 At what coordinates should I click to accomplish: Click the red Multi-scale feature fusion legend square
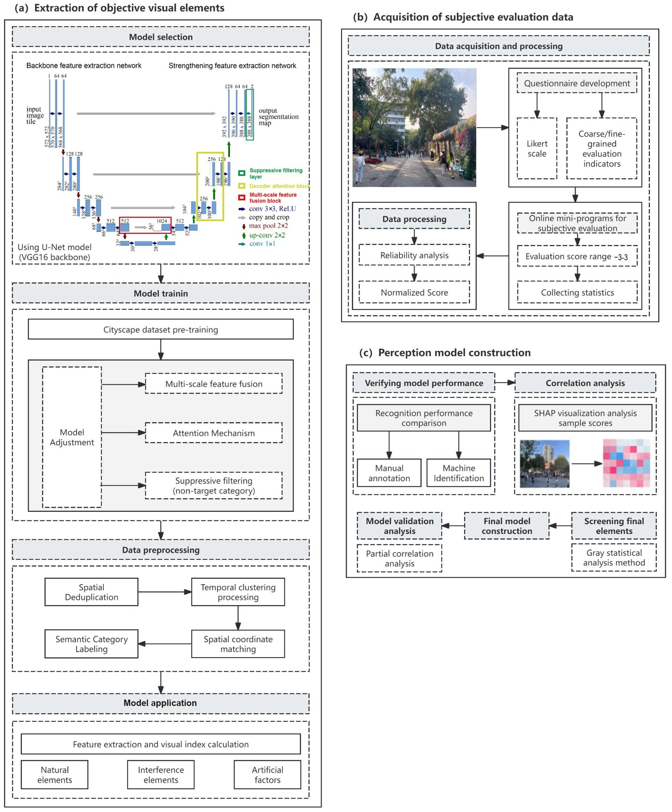pos(242,198)
